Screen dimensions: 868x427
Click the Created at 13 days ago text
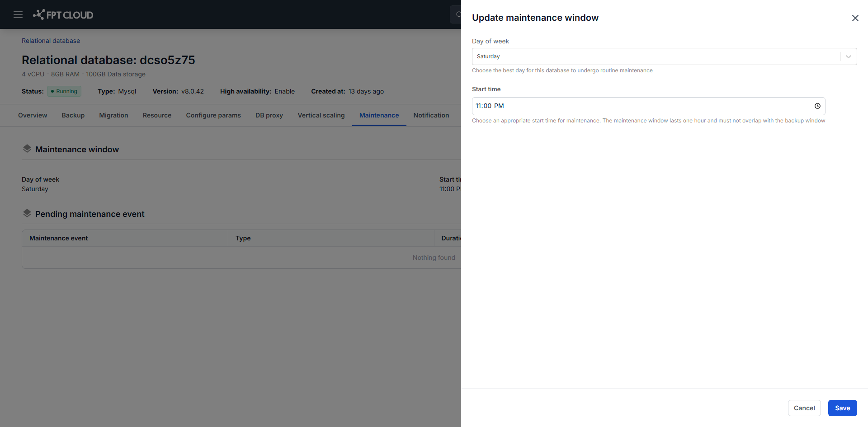pyautogui.click(x=347, y=91)
